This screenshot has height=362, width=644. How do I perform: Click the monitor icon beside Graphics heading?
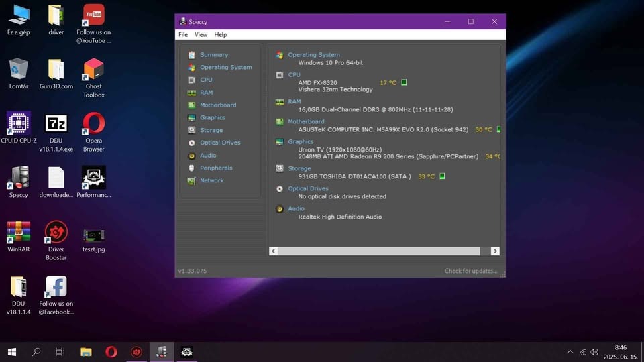pyautogui.click(x=280, y=142)
